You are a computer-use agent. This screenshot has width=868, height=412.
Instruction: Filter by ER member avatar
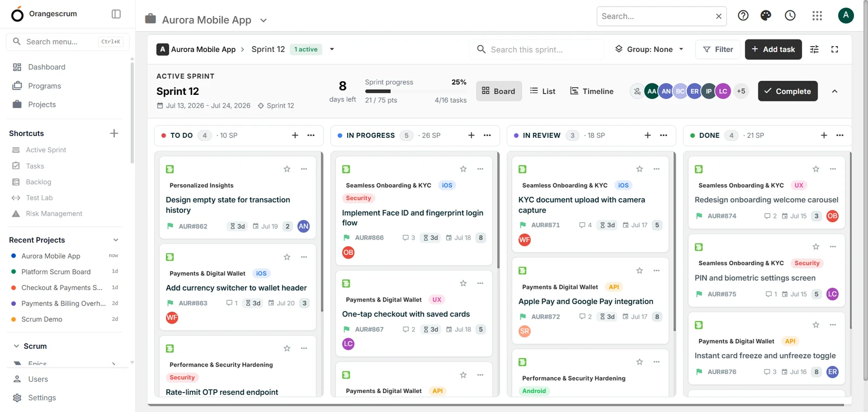tap(694, 91)
